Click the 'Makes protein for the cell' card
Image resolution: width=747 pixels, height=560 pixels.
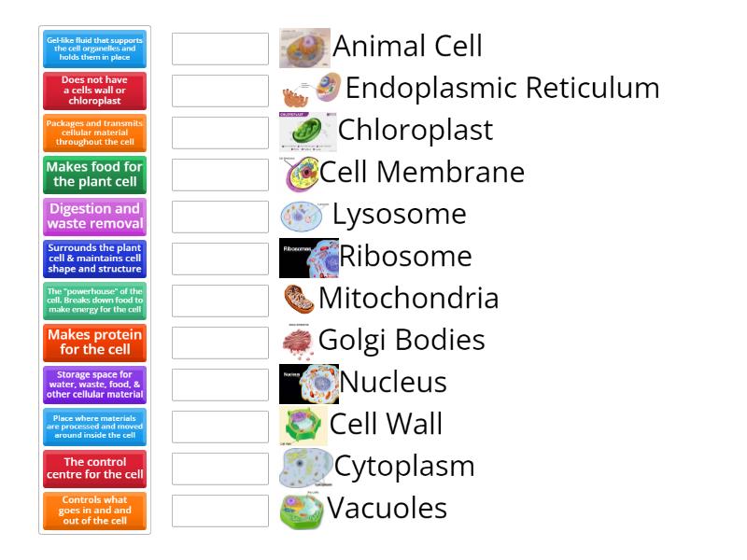pyautogui.click(x=93, y=342)
